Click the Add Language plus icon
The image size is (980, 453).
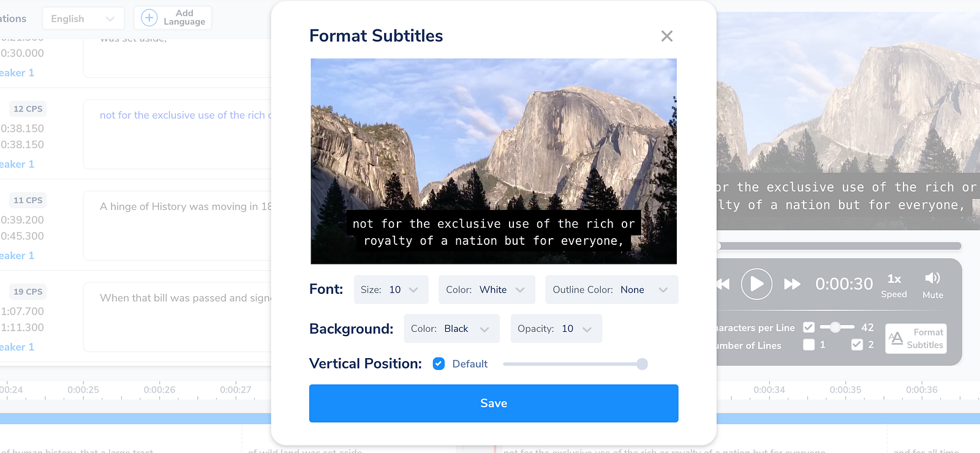click(x=149, y=18)
